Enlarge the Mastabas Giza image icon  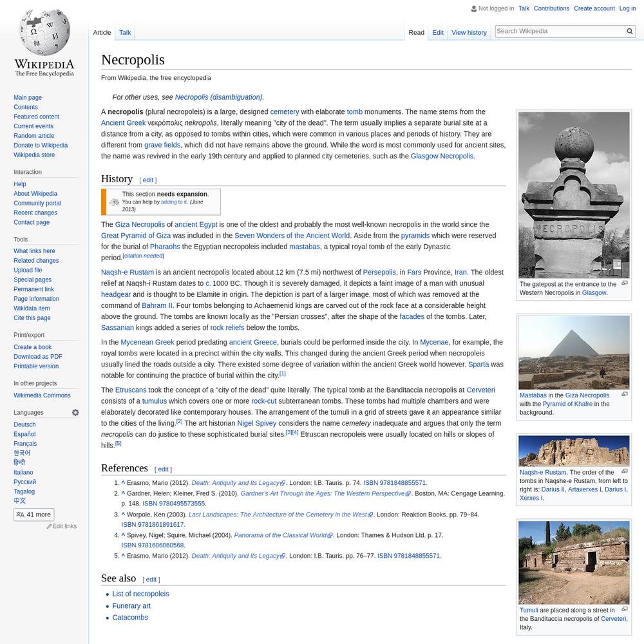tap(624, 394)
